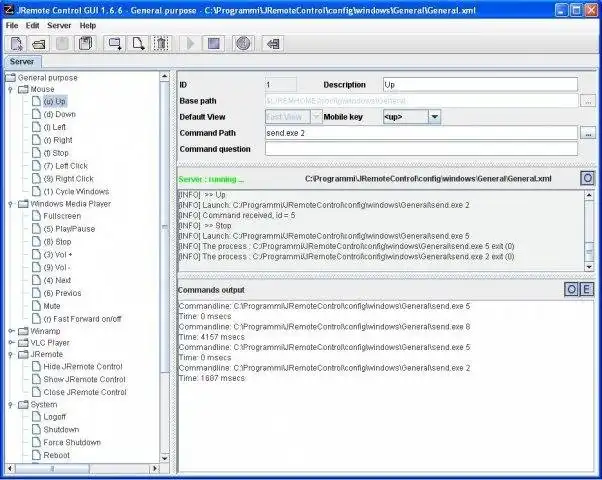Click tree panel vertical scrollbar down arrow
Viewport: 602px width, 480px height.
point(165,458)
